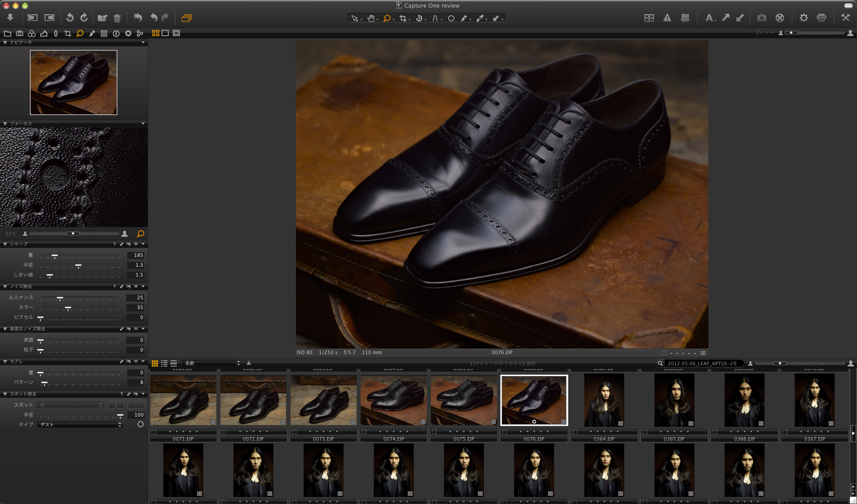Click the ルミナンス noise slider
The height and width of the screenshot is (504, 857).
pos(60,298)
